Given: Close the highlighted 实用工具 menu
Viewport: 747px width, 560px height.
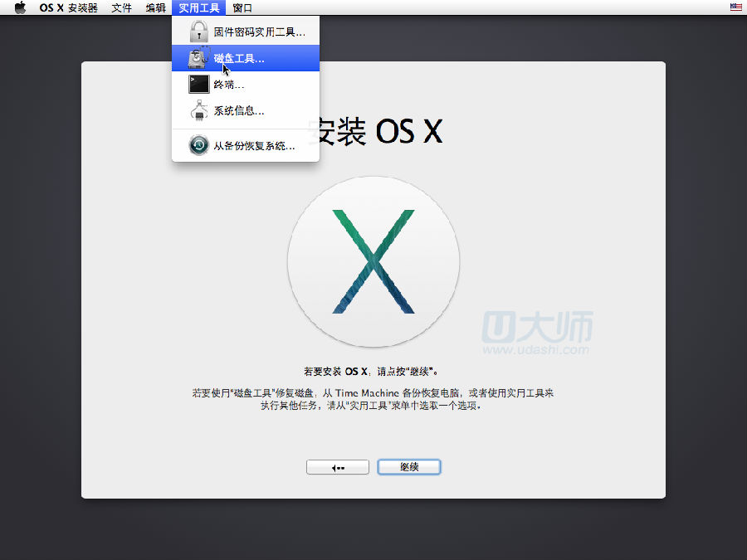Looking at the screenshot, I should point(199,7).
